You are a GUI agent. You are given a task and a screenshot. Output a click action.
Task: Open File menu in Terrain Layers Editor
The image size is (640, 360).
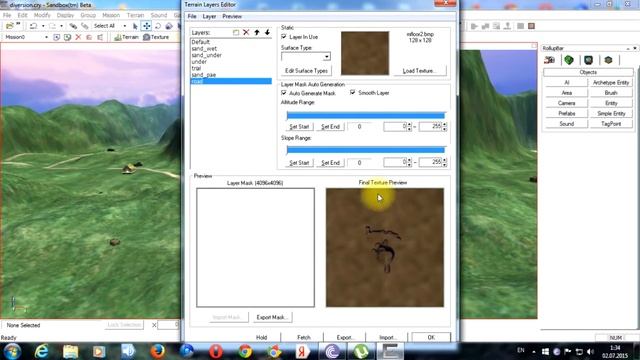click(x=192, y=16)
